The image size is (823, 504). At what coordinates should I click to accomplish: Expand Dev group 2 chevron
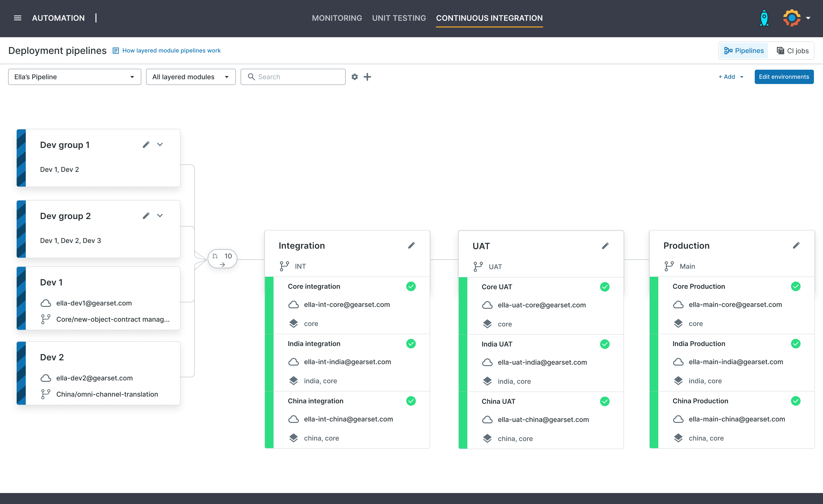point(160,216)
